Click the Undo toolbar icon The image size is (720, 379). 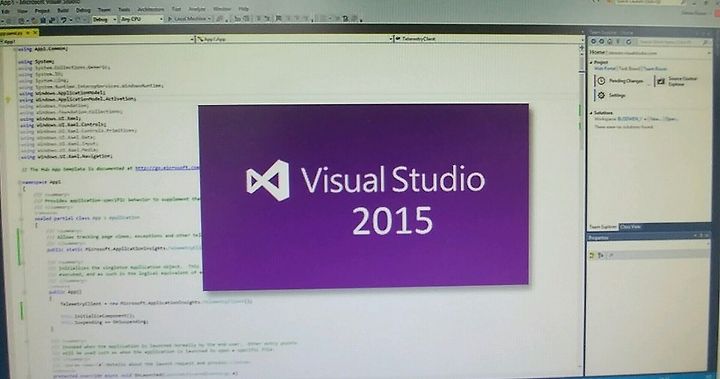point(63,20)
